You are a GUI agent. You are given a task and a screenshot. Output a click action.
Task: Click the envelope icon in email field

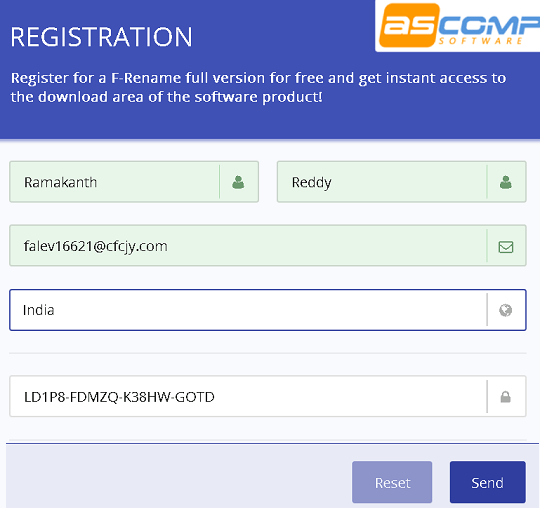506,247
